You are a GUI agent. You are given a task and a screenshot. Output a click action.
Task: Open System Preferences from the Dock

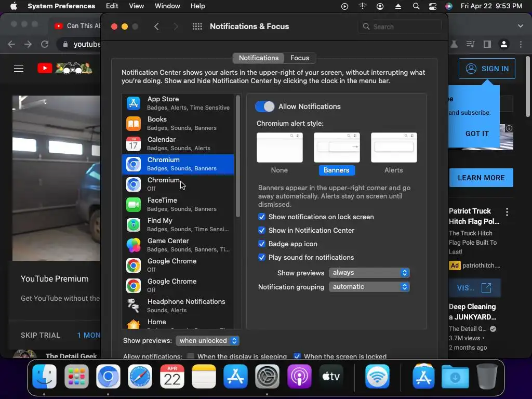click(x=268, y=376)
